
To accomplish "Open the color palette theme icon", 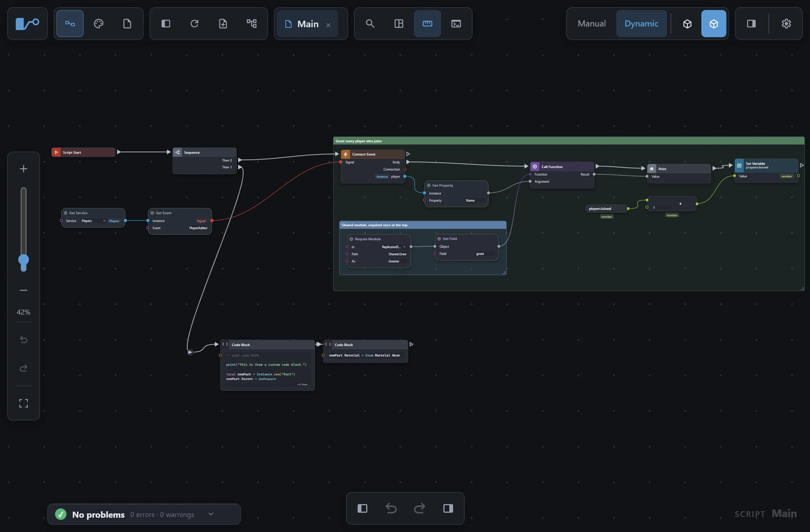I will pos(99,24).
